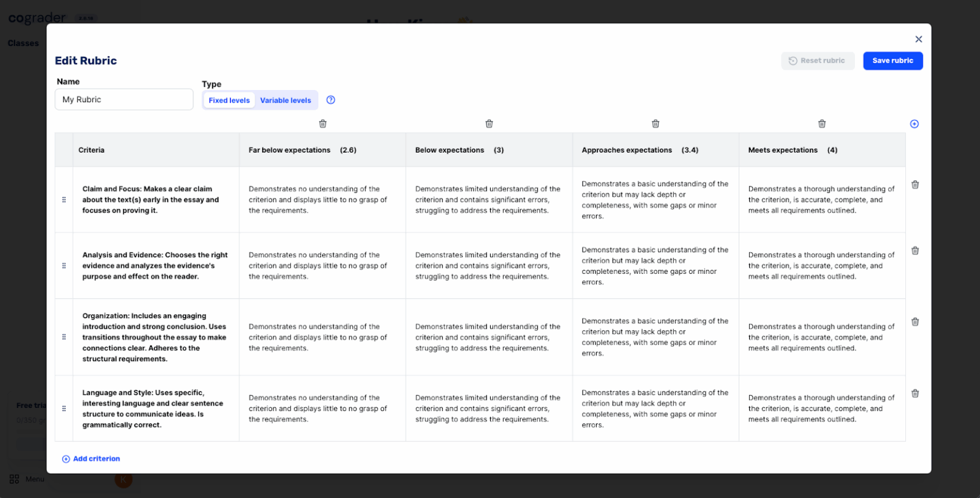Open the help tooltip beside Type
980x498 pixels.
point(330,100)
